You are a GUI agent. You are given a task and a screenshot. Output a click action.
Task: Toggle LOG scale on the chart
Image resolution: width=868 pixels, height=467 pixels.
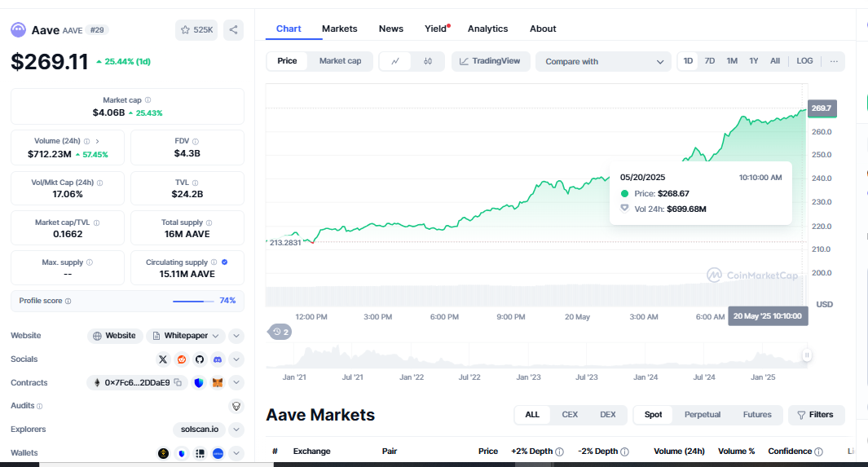pos(804,61)
